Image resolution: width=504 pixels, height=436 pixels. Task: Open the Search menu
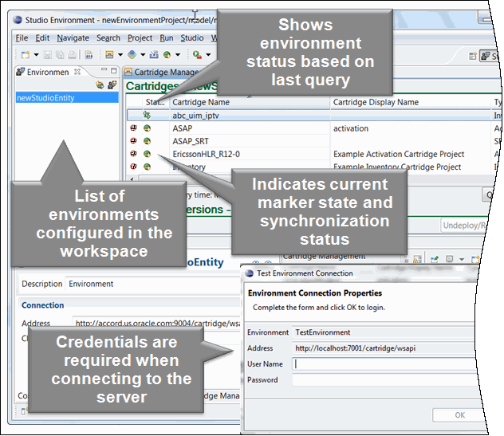point(108,38)
